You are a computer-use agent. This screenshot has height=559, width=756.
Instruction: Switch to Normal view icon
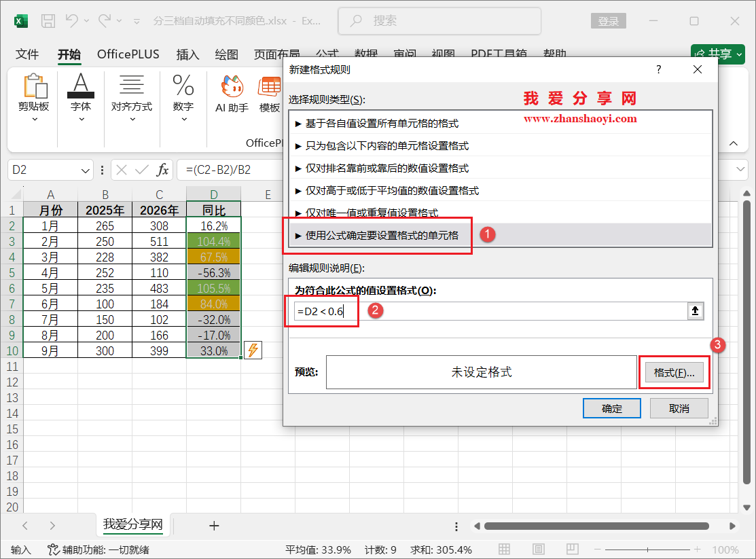504,549
